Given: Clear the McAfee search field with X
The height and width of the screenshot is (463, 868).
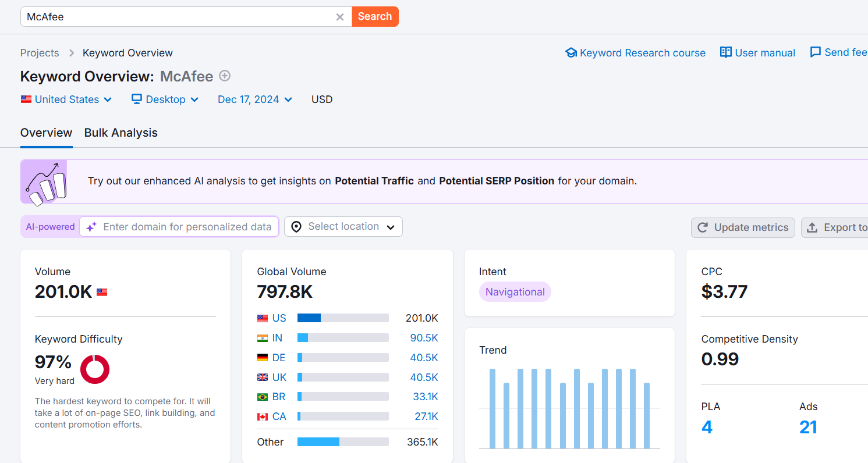Looking at the screenshot, I should coord(340,17).
